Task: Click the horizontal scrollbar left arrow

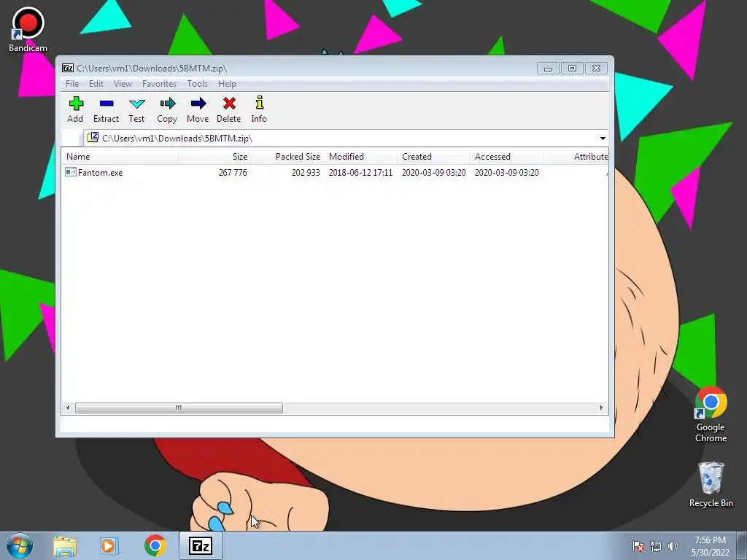Action: [x=68, y=408]
